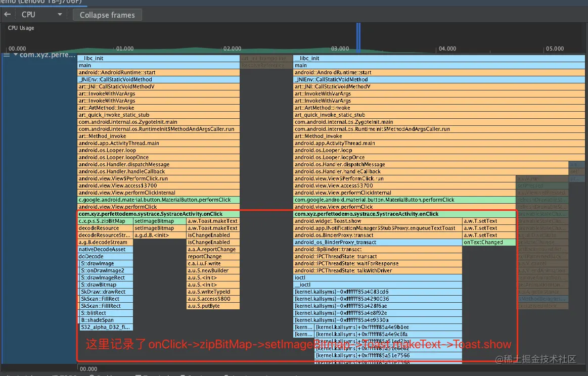Select the S::onDrawImage2 frame
Viewport: 588px width, 376px height.
[107, 271]
